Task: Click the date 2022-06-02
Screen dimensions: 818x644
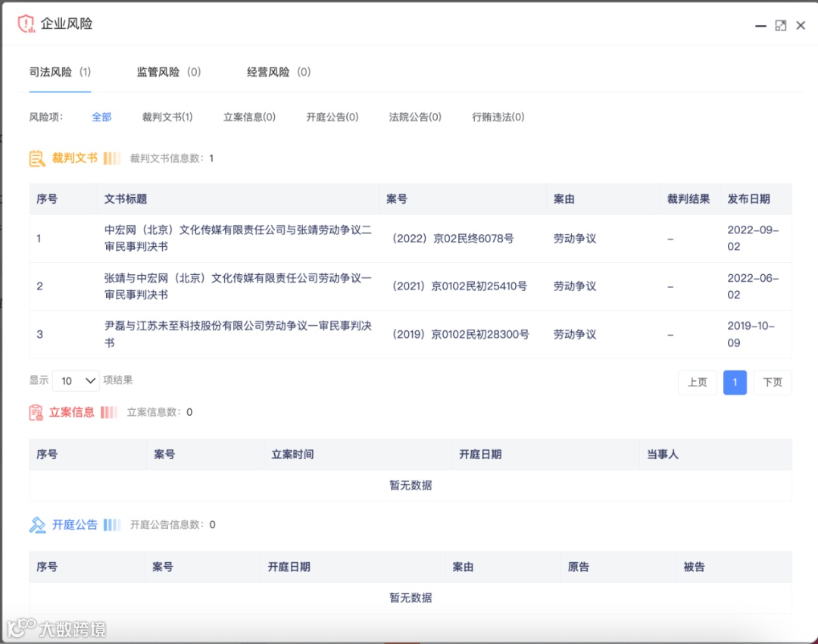Action: tap(754, 286)
